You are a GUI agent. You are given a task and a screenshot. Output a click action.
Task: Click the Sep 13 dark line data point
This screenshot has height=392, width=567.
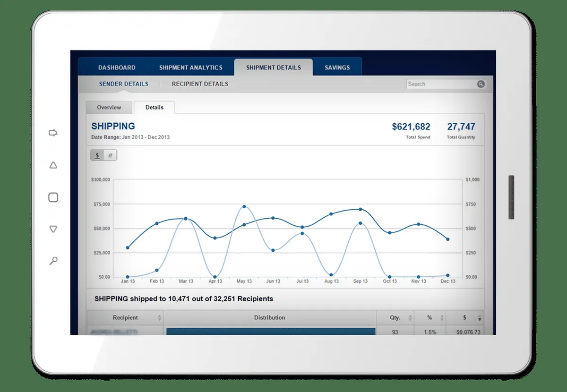(360, 209)
